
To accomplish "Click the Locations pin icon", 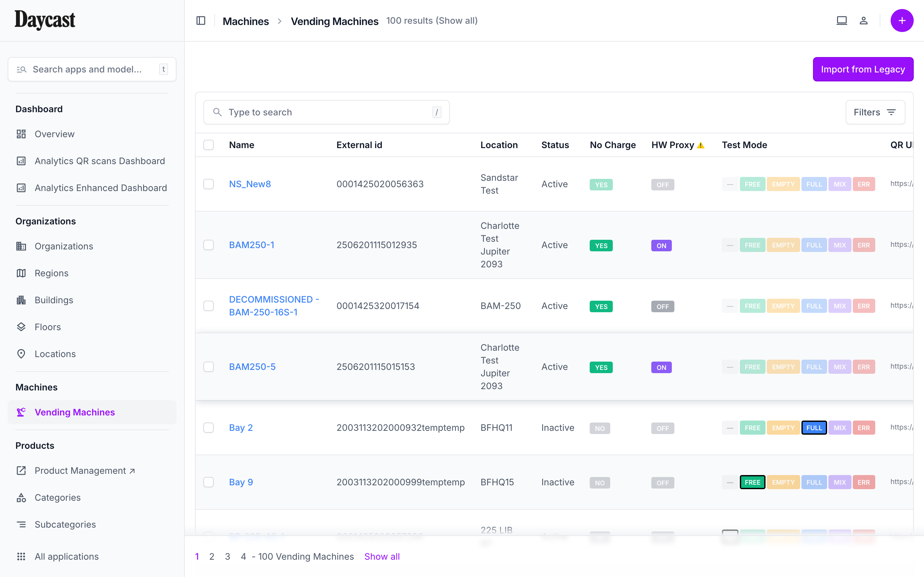I will tap(21, 354).
